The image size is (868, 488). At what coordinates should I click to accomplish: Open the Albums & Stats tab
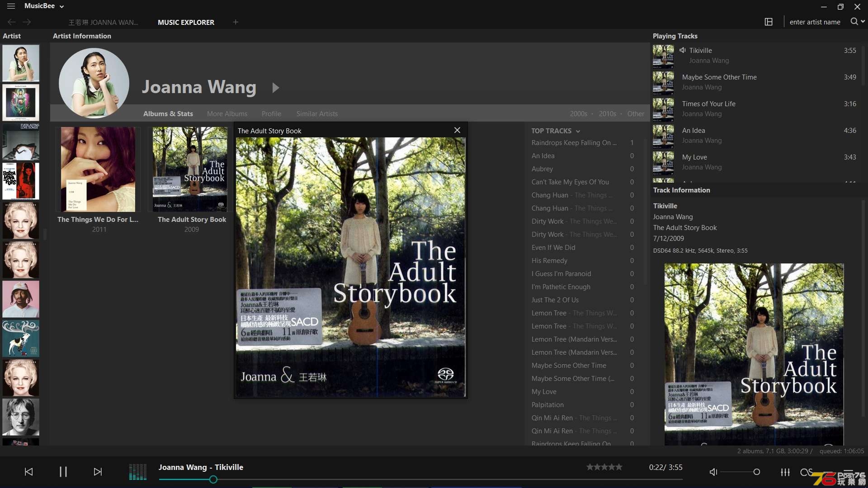click(x=168, y=114)
